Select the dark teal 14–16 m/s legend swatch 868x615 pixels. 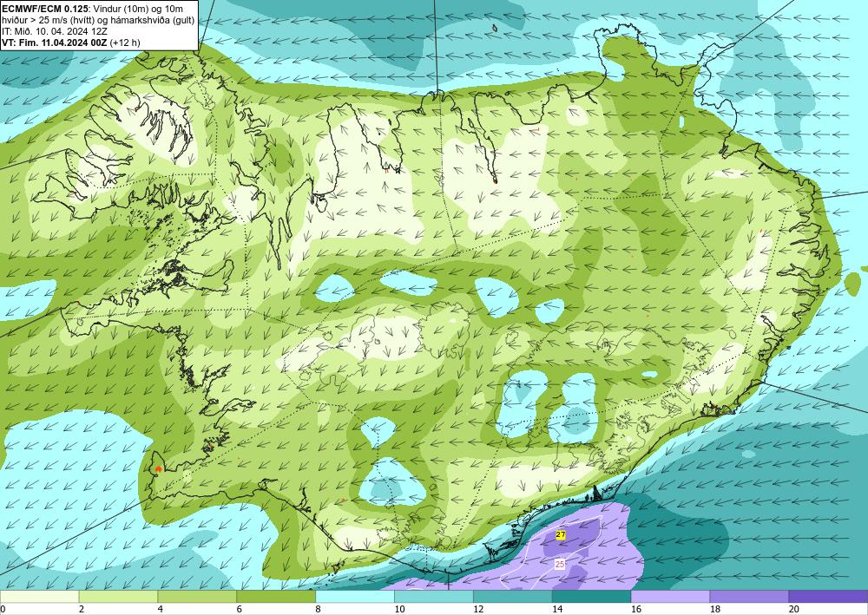[x=591, y=597]
